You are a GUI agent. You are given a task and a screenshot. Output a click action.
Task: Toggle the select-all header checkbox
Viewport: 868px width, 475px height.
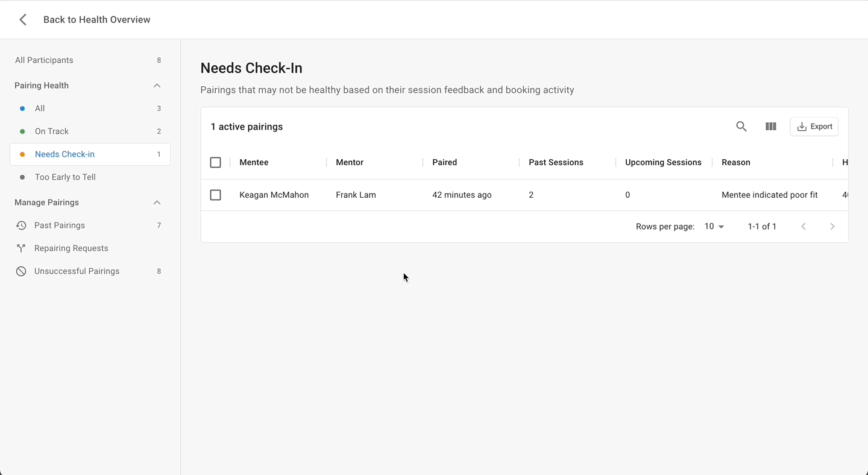[215, 163]
